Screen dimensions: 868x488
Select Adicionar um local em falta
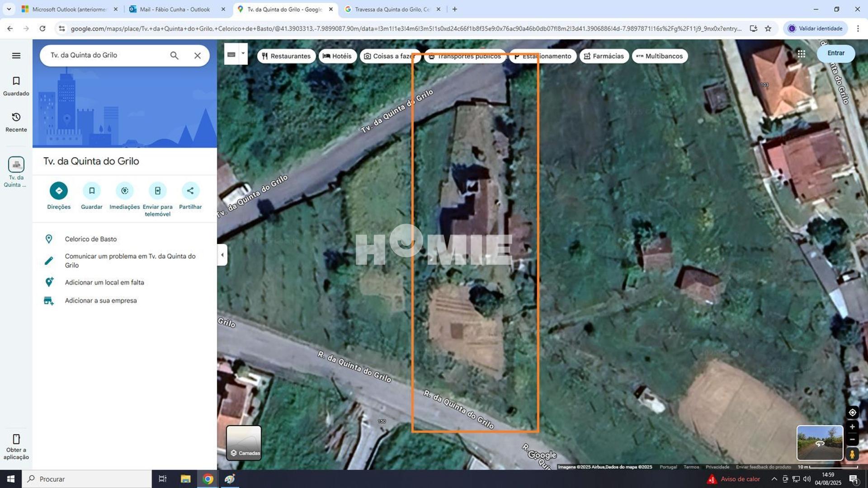coord(104,282)
